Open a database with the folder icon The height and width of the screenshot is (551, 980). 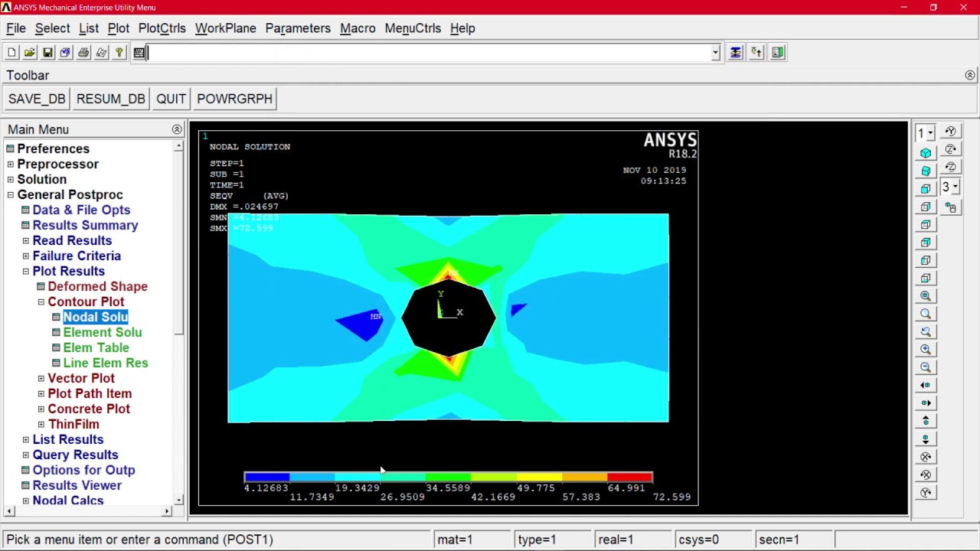coord(29,53)
